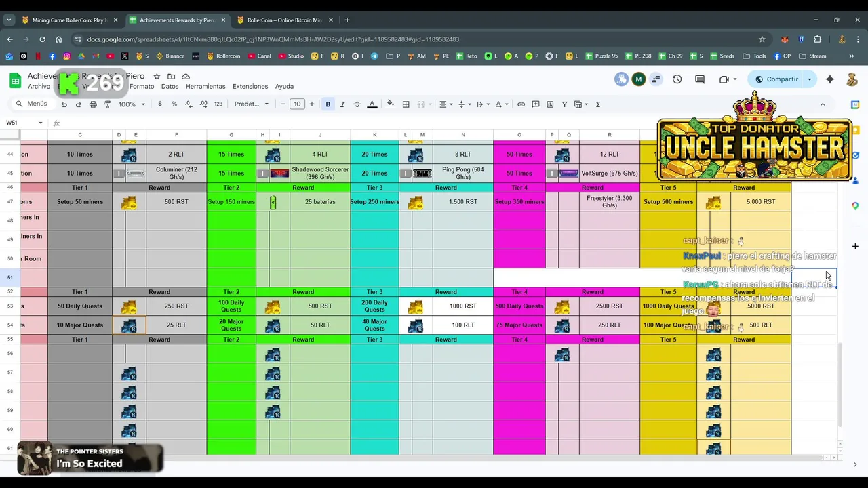Decrease decimal places in the toolbar

click(188, 104)
